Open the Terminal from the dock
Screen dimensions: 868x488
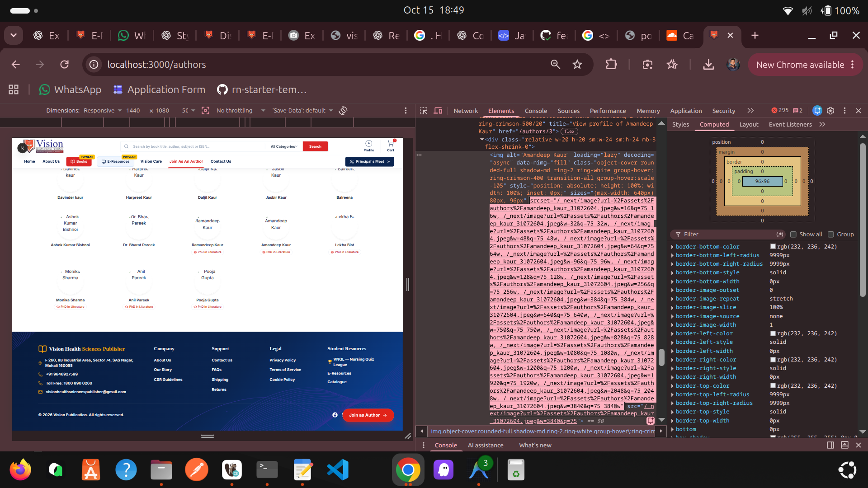(267, 470)
